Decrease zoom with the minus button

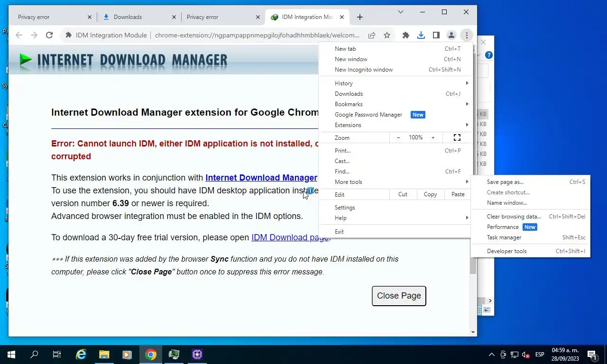click(x=398, y=137)
